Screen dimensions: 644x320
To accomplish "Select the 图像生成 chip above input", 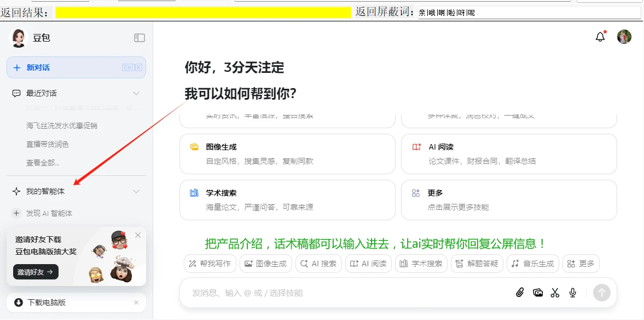I will pos(266,264).
